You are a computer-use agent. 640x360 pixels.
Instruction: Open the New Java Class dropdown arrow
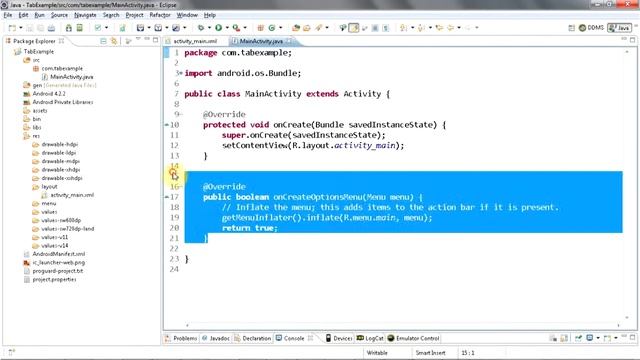click(280, 28)
